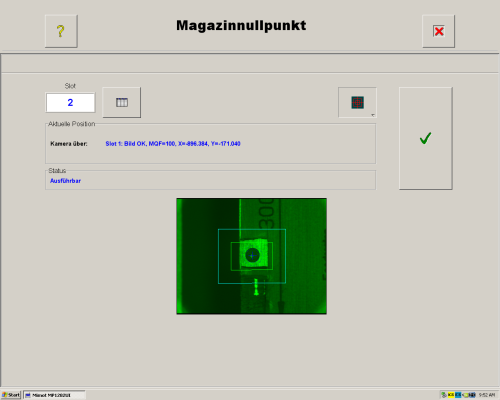Click the dark blue rightmost tray icon
500x400 pixels.
(x=472, y=395)
